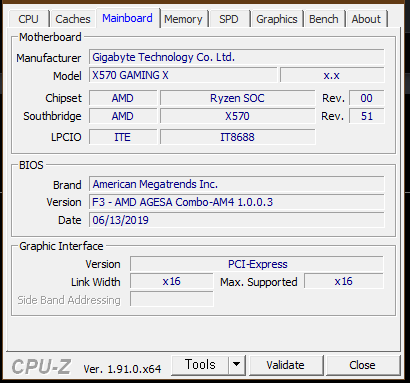Switch to the CPU tab
Screen dimensions: 410x383
(x=29, y=19)
